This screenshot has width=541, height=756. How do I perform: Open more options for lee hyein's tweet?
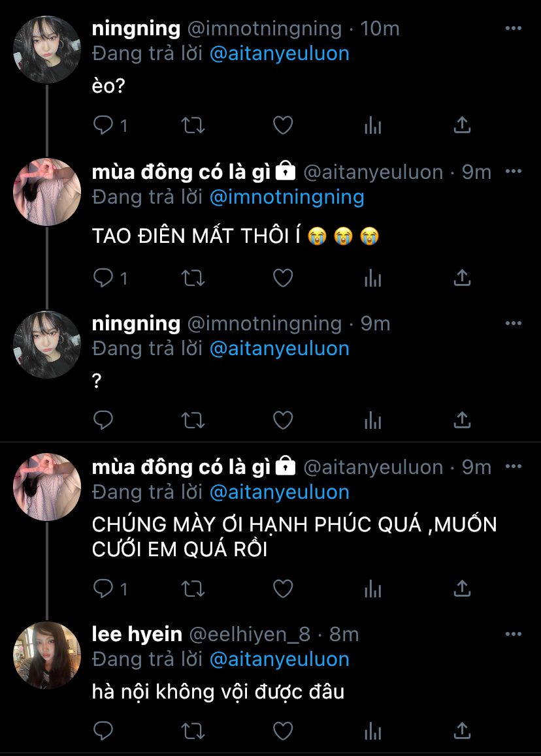coord(514,634)
